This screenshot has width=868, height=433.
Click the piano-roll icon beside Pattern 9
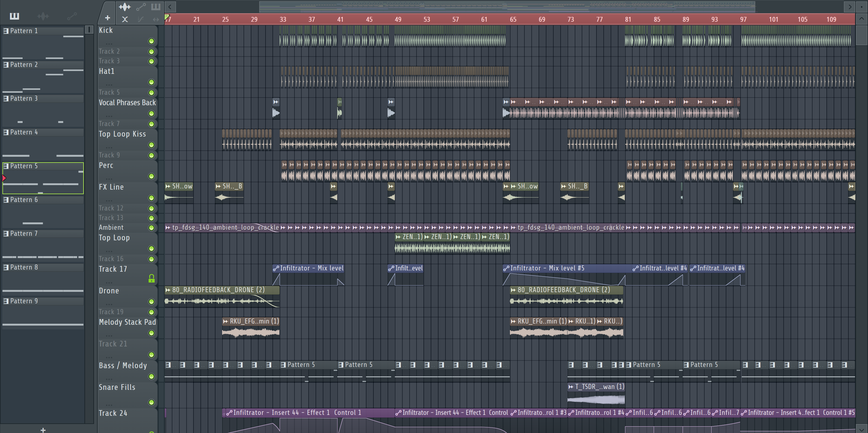(x=6, y=301)
